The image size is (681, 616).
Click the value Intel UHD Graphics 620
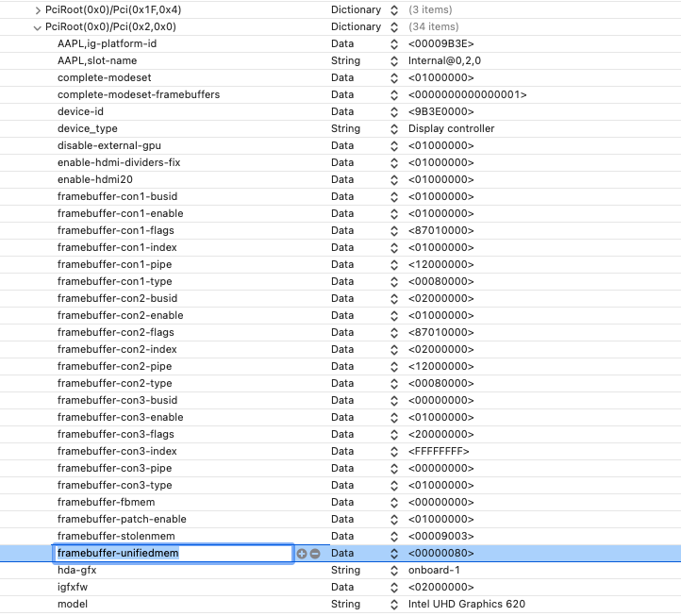467,604
